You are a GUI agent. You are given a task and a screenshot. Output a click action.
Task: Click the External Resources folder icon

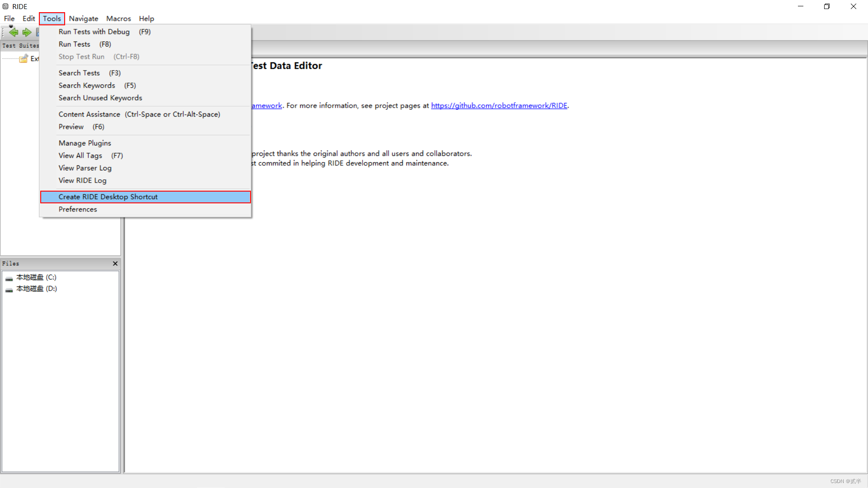pos(24,59)
